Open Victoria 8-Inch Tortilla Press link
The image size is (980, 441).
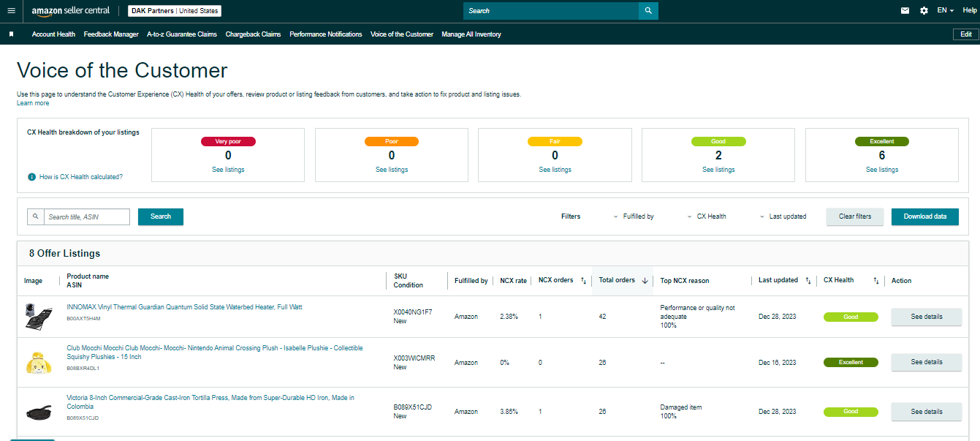pyautogui.click(x=210, y=402)
